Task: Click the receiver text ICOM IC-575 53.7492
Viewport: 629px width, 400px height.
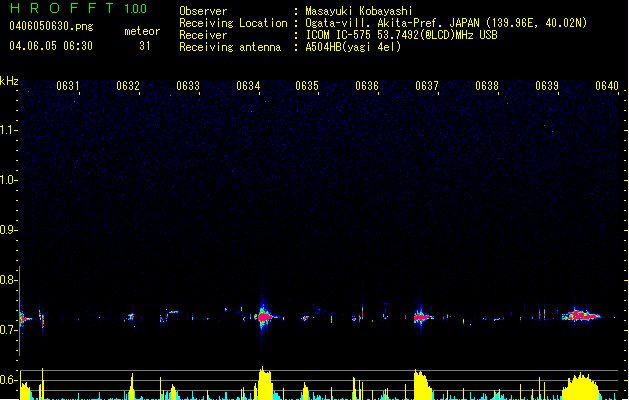Action: [401, 35]
